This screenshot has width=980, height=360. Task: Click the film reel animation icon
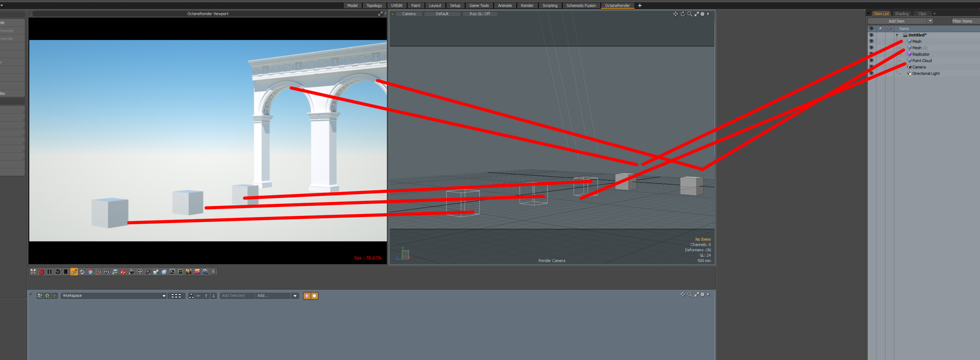[x=206, y=272]
